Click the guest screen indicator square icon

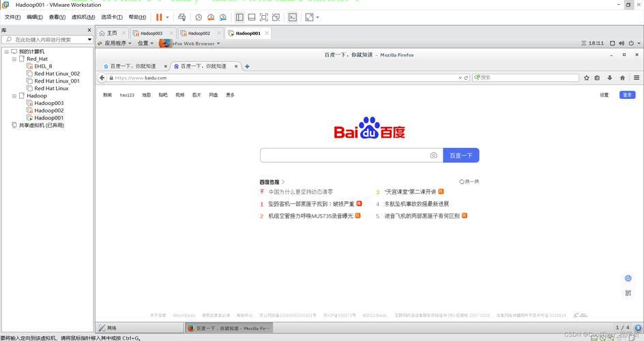click(x=613, y=43)
